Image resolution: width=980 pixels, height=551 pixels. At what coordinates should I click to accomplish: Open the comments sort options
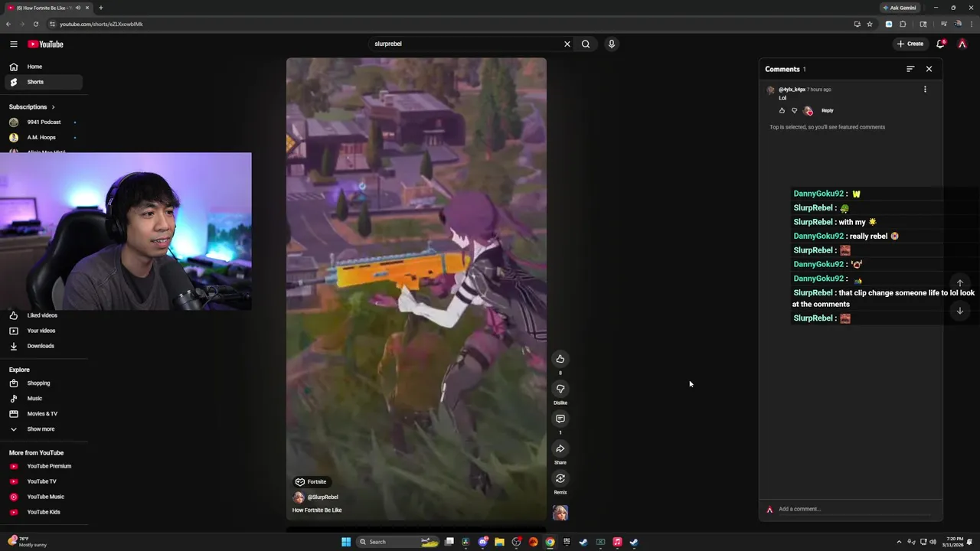[910, 69]
